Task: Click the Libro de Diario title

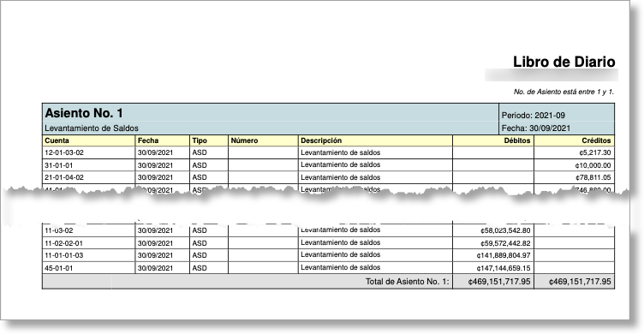Action: (x=563, y=62)
